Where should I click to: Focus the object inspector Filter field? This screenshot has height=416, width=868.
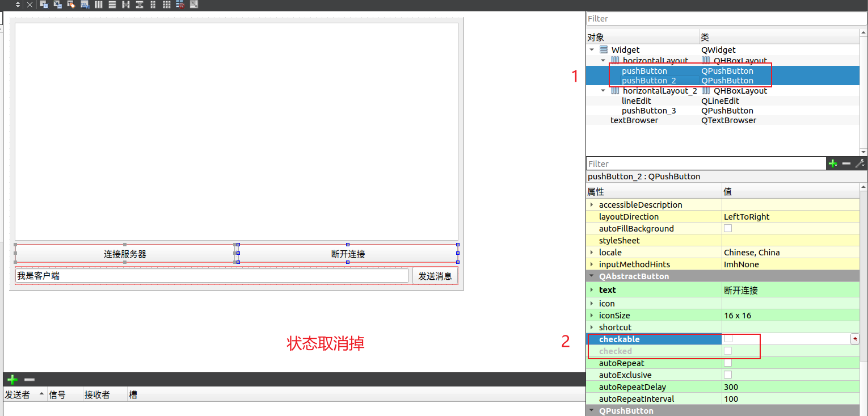pyautogui.click(x=726, y=19)
